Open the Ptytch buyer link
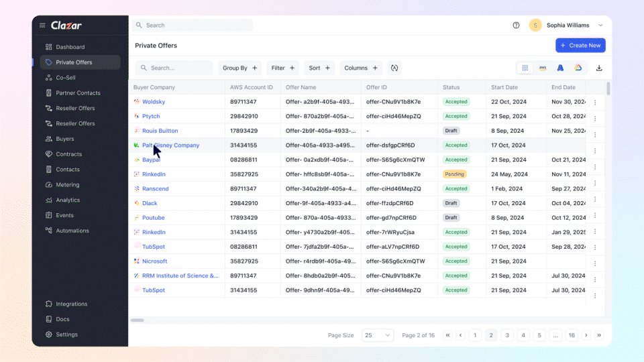644x362 pixels. tap(151, 116)
